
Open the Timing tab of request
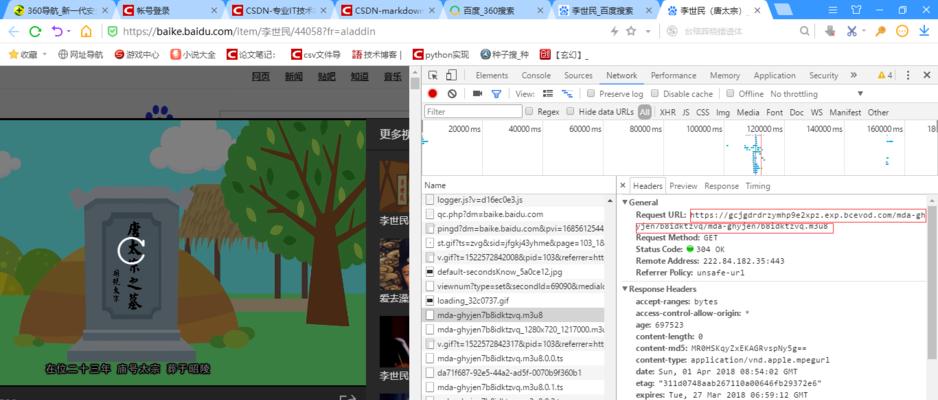[757, 186]
